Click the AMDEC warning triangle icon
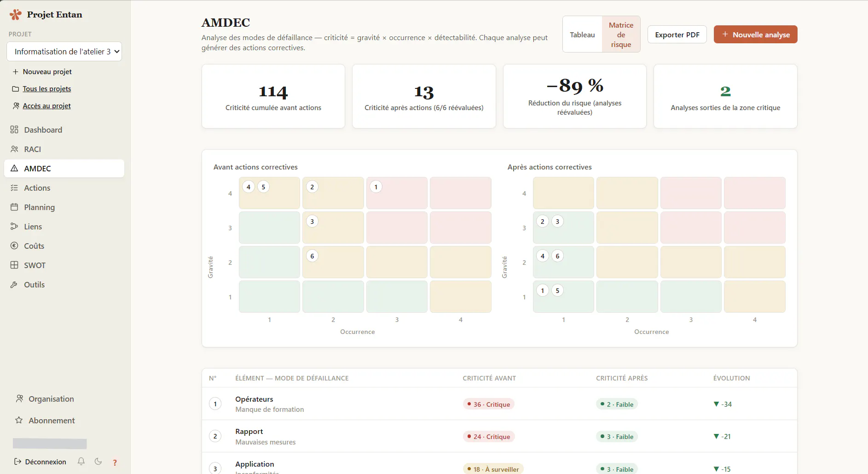The height and width of the screenshot is (474, 868). 14,169
